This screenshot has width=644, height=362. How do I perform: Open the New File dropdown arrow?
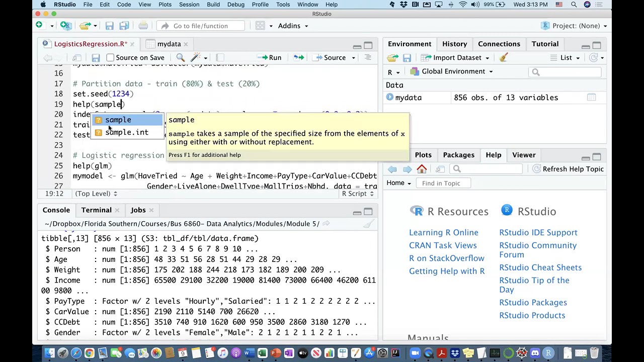(x=51, y=26)
